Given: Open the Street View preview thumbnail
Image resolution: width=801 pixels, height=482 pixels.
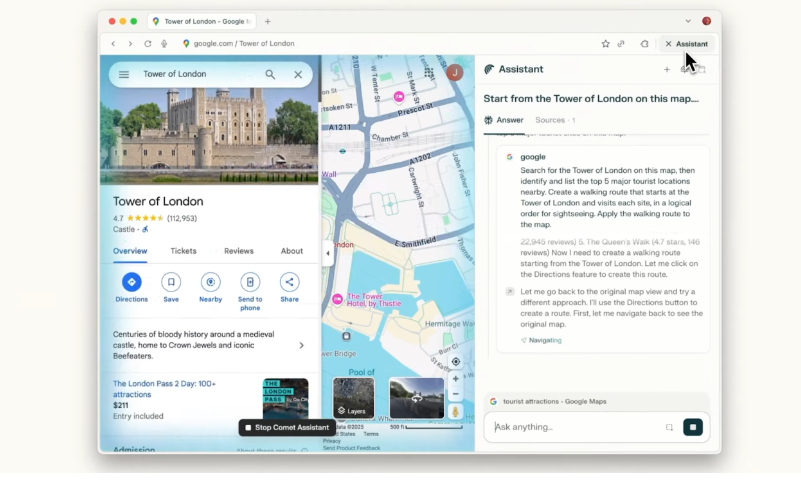Looking at the screenshot, I should [x=417, y=398].
